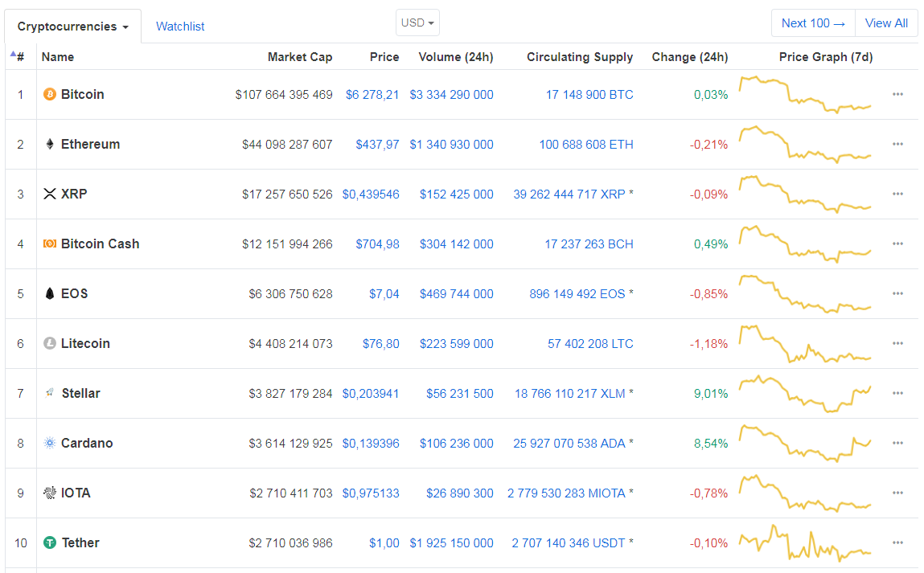Click the Cardano logo icon
Viewport: 924px width, 573px height.
[x=50, y=443]
